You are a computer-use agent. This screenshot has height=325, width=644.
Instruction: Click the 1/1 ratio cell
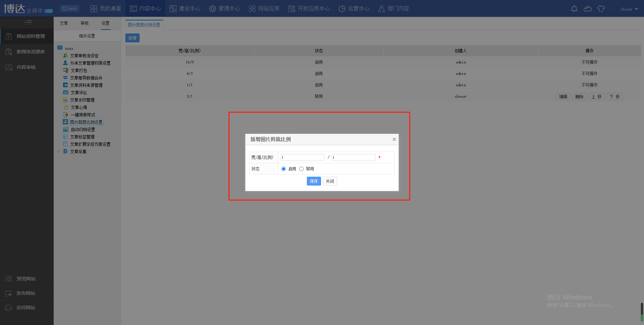pyautogui.click(x=190, y=85)
